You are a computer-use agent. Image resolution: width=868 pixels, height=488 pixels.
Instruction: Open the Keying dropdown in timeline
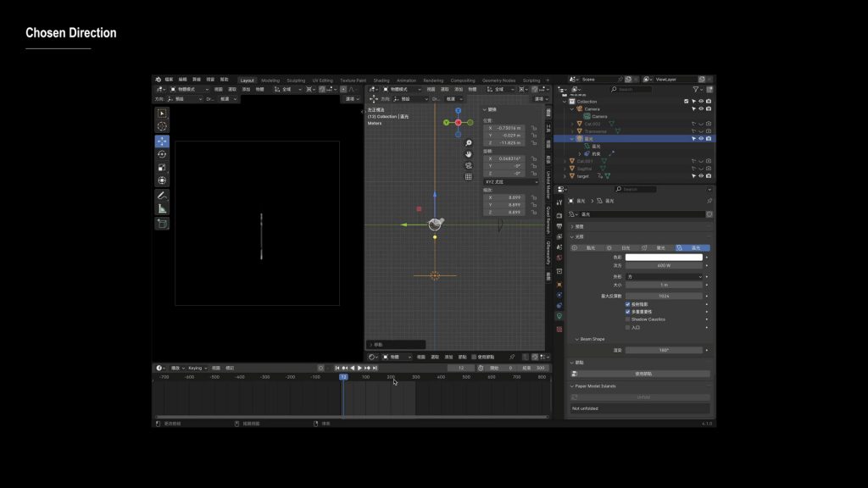pyautogui.click(x=198, y=369)
